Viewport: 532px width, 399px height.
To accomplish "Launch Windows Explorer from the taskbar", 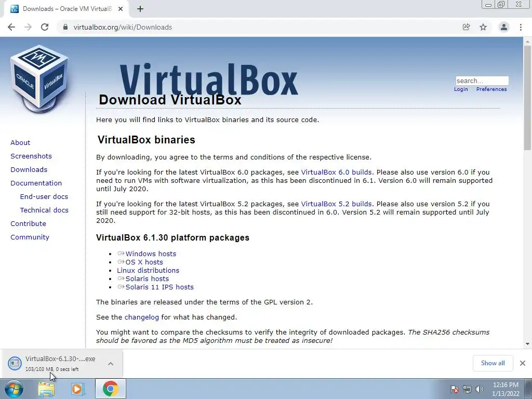I will point(46,389).
